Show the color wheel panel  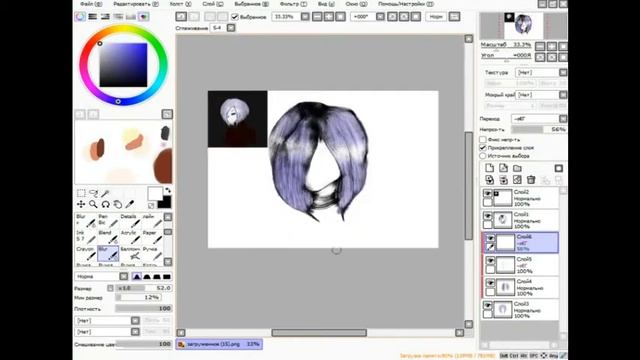click(x=80, y=17)
